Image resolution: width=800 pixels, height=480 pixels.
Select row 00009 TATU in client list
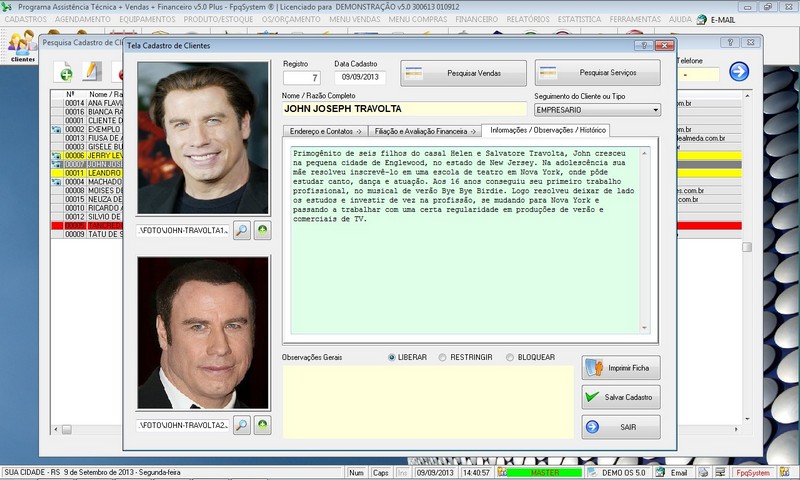(x=87, y=234)
